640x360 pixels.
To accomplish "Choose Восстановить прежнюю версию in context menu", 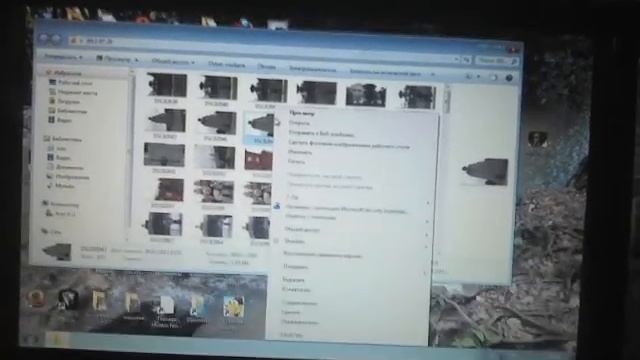I will pyautogui.click(x=323, y=256).
